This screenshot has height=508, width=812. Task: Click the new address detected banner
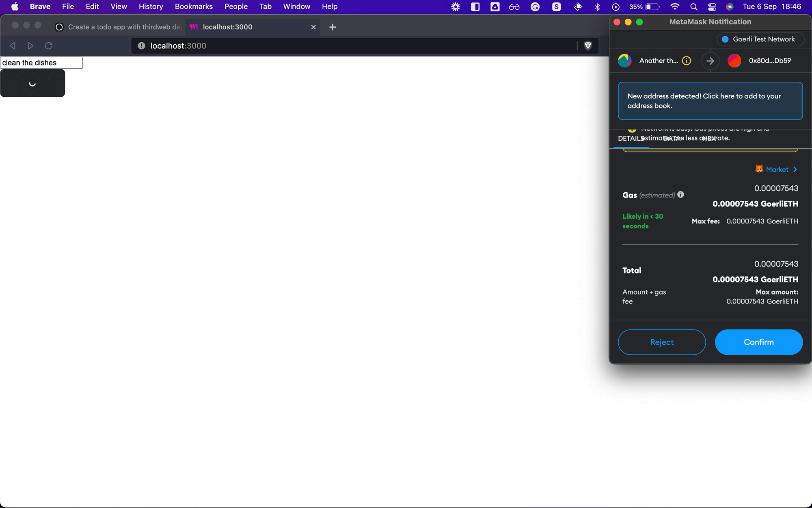[x=710, y=101]
